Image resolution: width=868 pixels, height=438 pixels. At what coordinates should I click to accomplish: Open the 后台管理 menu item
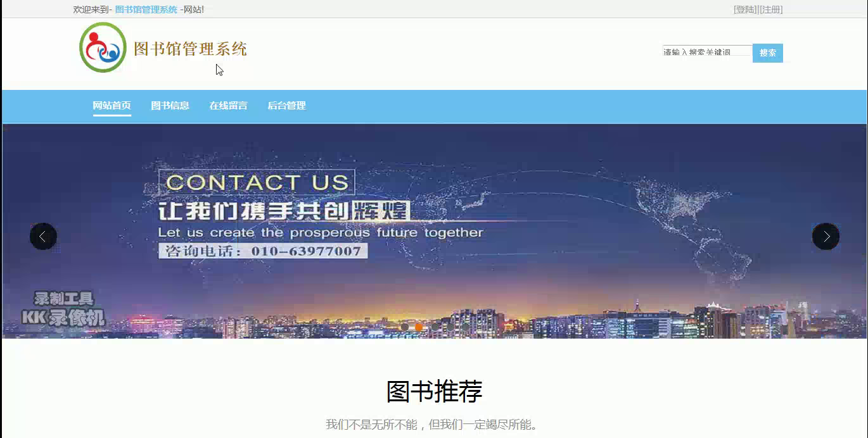[286, 106]
